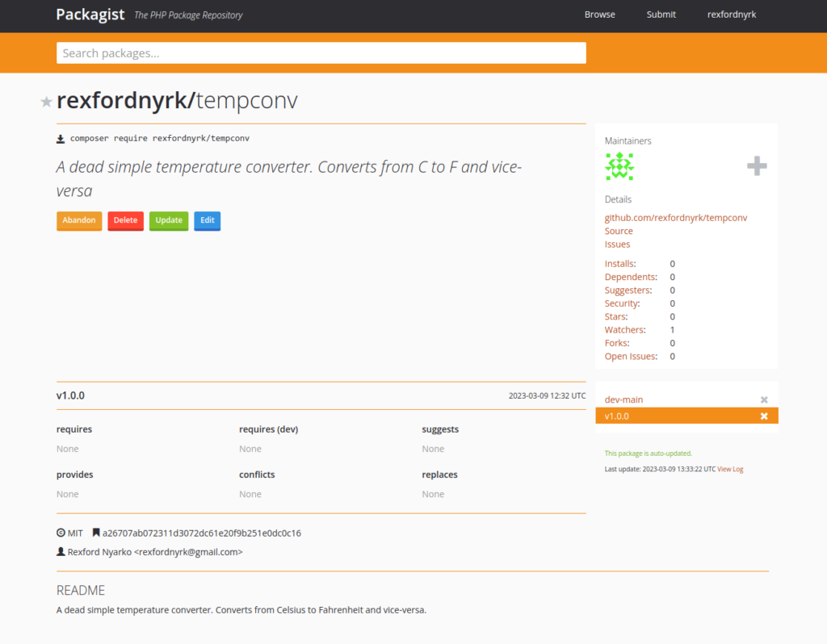The height and width of the screenshot is (644, 827).
Task: Click the tempconv package name in title
Action: click(247, 100)
